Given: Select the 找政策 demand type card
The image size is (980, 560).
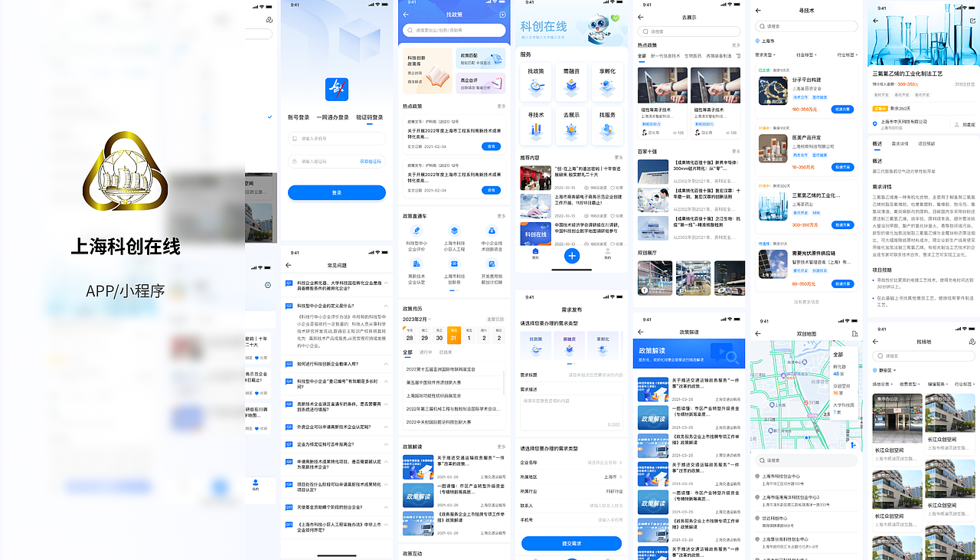Looking at the screenshot, I should pos(535,345).
